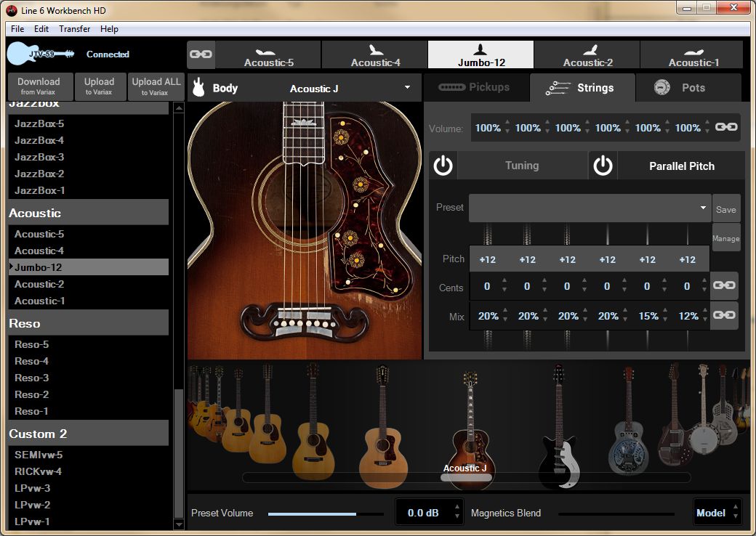Click Download from Variax button
This screenshot has height=536, width=756.
(41, 86)
